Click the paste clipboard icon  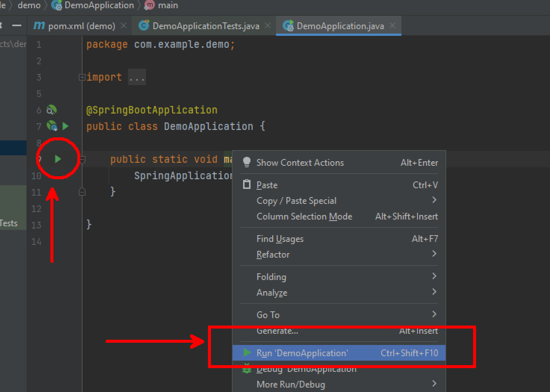coord(247,184)
